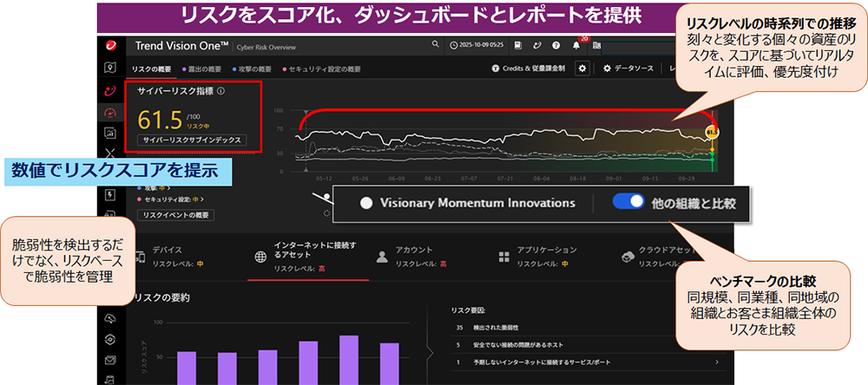Select the Visionary Momentum Innovations legend dot
868x385 pixels.
coord(365,203)
